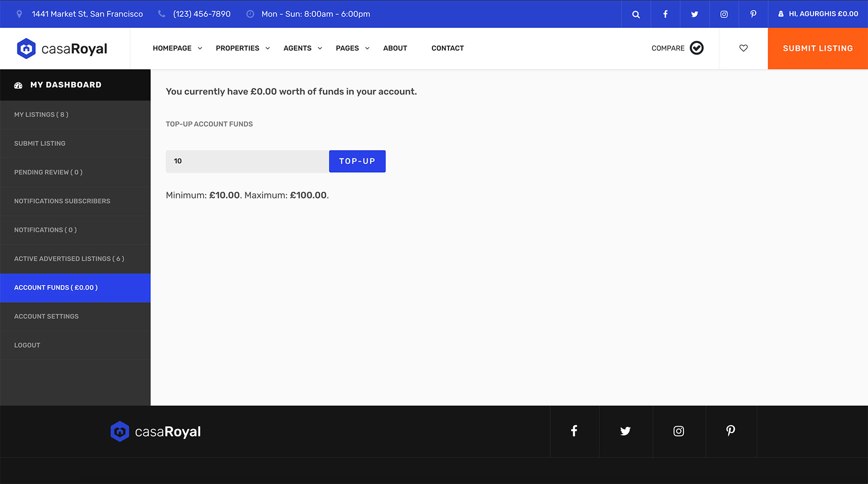The image size is (868, 484).
Task: Go to the Contact page
Action: (x=447, y=48)
